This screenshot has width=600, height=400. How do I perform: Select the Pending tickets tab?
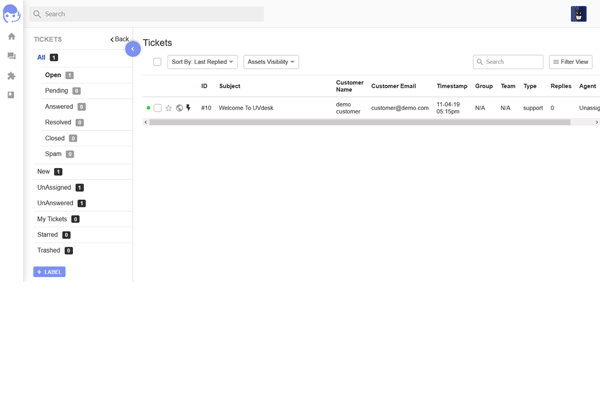click(57, 91)
